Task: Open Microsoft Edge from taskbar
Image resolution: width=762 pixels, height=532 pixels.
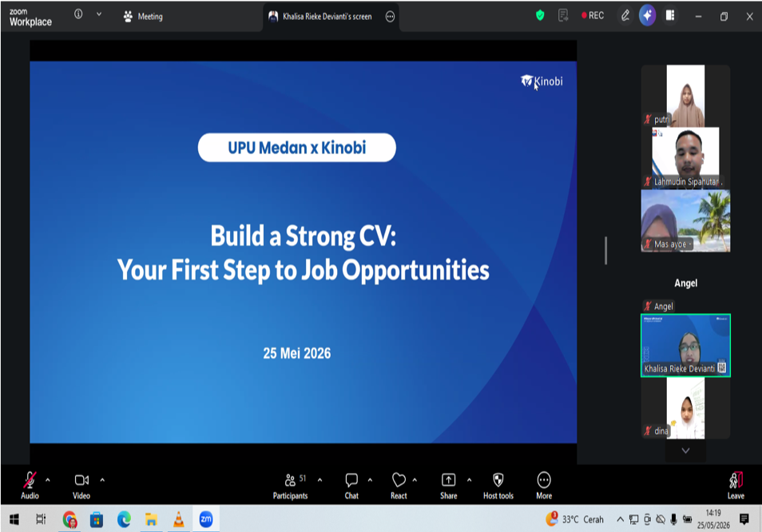Action: pos(124,519)
